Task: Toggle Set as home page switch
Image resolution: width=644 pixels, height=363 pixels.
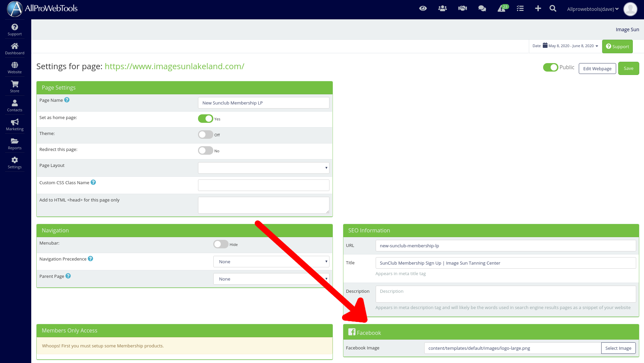Action: [x=205, y=118]
